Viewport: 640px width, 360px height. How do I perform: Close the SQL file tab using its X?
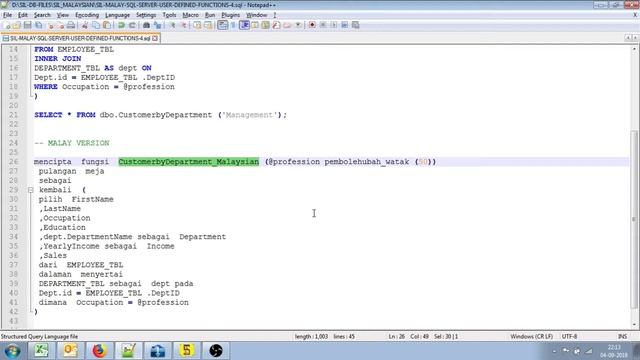pyautogui.click(x=155, y=38)
